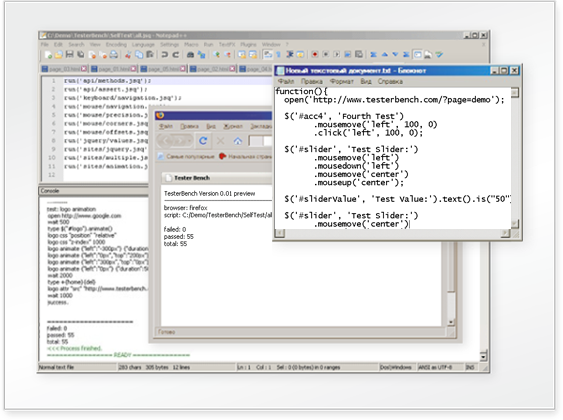This screenshot has height=420, width=563.
Task: Cut selection with the scissors icon
Action: coord(128,55)
